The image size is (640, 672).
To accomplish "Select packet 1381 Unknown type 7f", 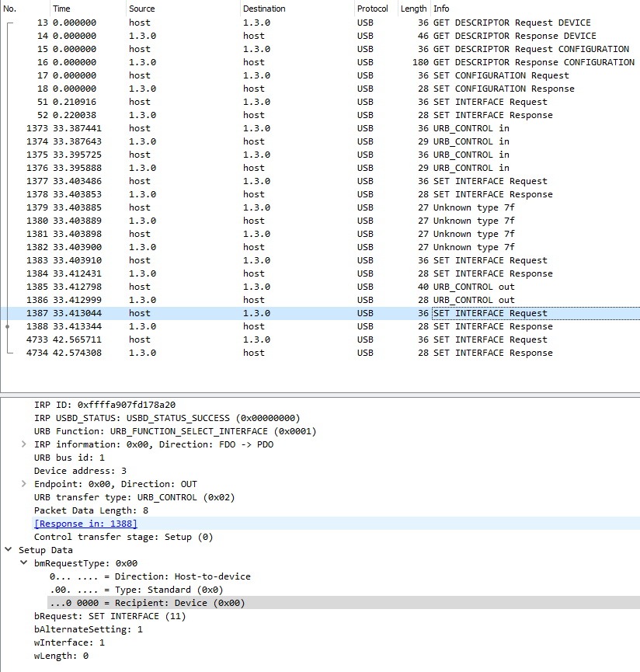I will click(x=320, y=234).
